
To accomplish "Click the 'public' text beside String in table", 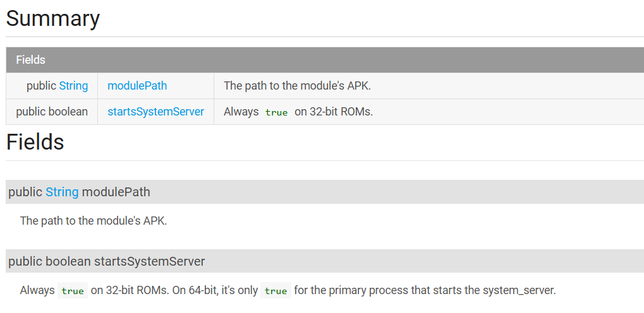I will pyautogui.click(x=42, y=86).
